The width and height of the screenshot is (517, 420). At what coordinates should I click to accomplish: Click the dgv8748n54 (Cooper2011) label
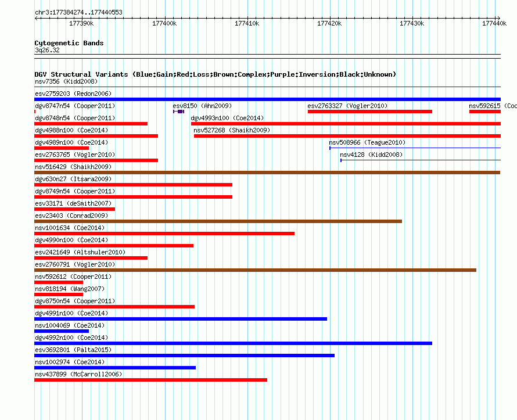[x=75, y=118]
